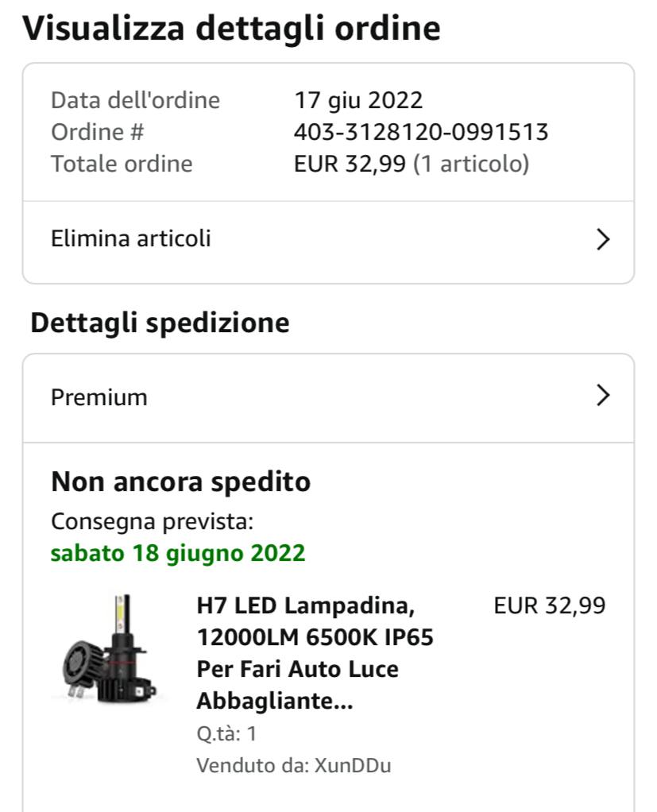Open the Elimina articoli option
The width and height of the screenshot is (657, 812).
(x=131, y=239)
